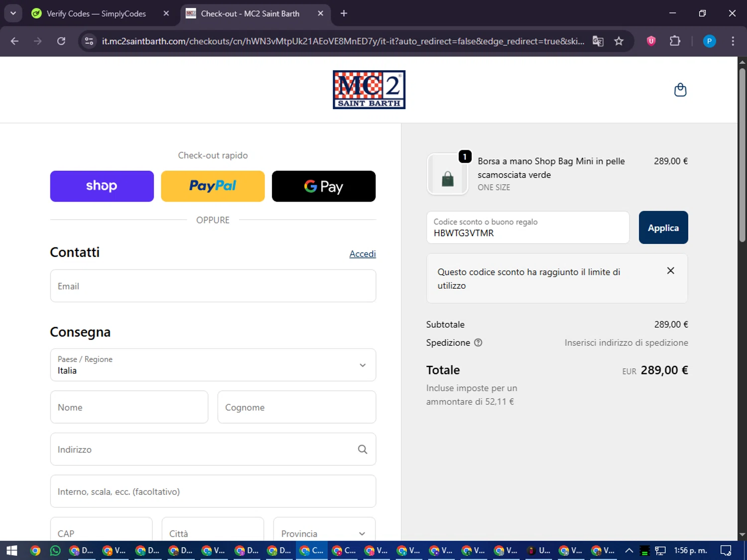This screenshot has width=747, height=560.
Task: Open WhatsApp from the taskbar
Action: click(x=55, y=551)
